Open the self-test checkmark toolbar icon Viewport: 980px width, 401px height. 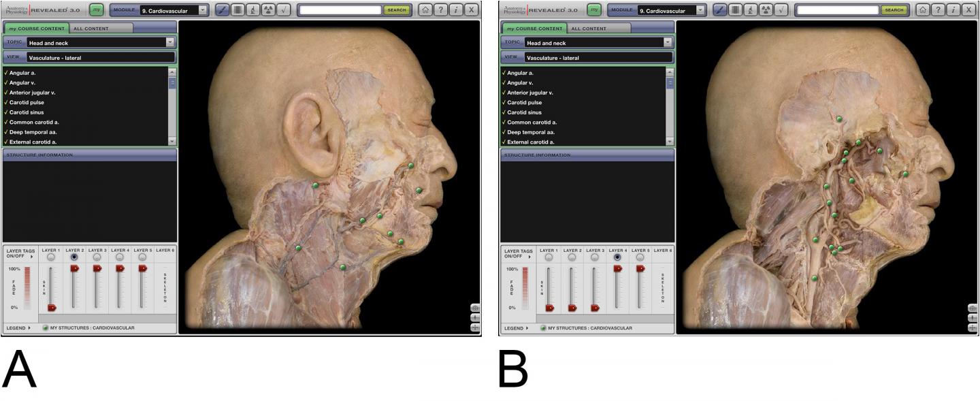click(284, 10)
